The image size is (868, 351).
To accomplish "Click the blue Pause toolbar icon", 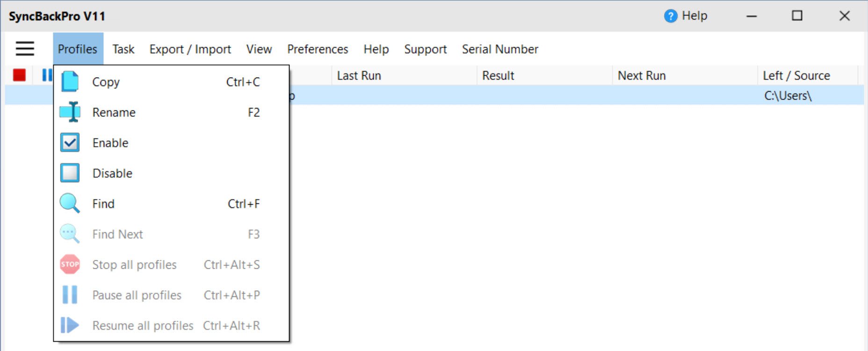I will (47, 75).
